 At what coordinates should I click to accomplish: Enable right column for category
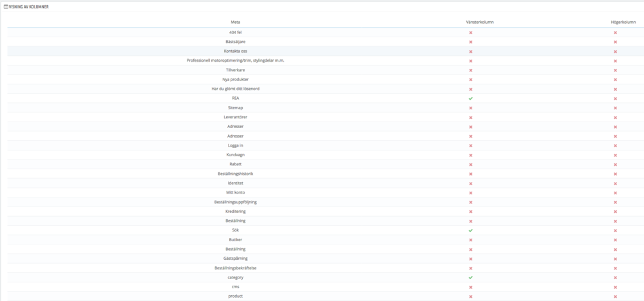pos(615,278)
